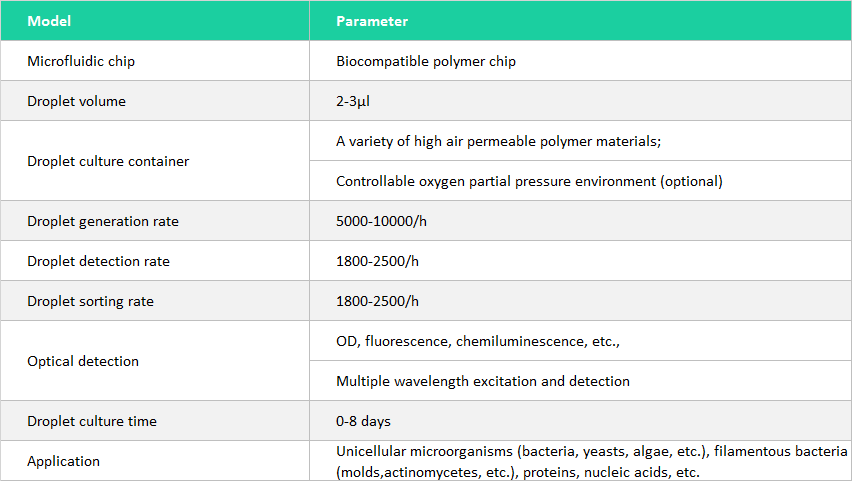This screenshot has width=852, height=481.
Task: Select the Droplet volume row label
Action: pyautogui.click(x=76, y=101)
